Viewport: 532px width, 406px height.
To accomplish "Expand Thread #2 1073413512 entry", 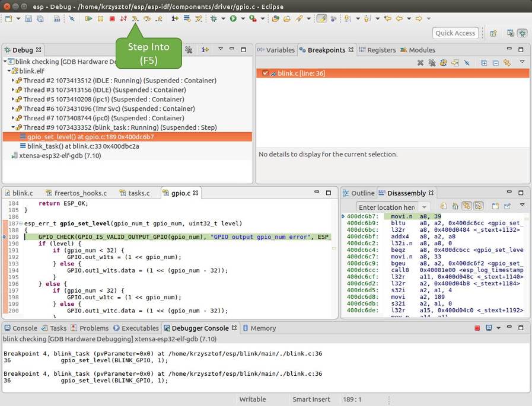I will coord(13,80).
